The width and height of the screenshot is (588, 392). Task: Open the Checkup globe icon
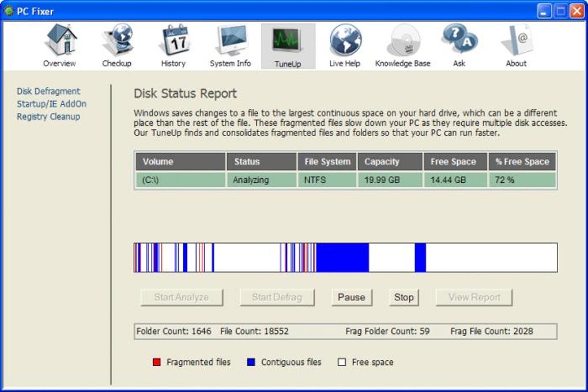(x=118, y=39)
